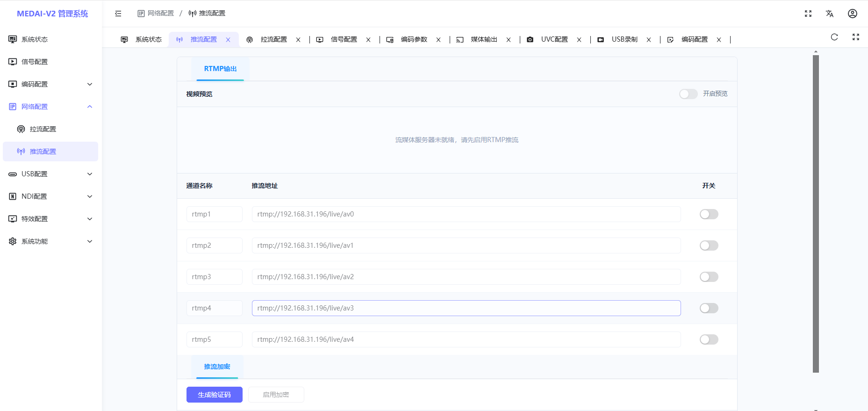Open 信号配置 in the sidebar
This screenshot has width=868, height=411.
tap(50, 62)
